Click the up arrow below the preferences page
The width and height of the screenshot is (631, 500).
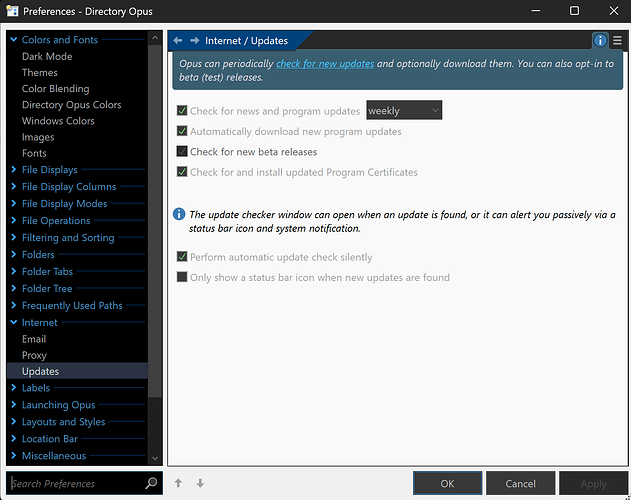pyautogui.click(x=178, y=483)
